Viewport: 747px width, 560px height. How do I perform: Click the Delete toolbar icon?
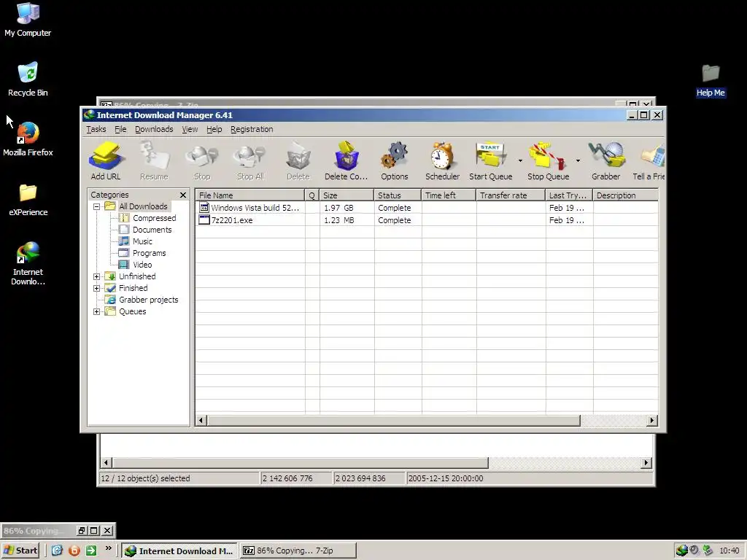point(298,160)
